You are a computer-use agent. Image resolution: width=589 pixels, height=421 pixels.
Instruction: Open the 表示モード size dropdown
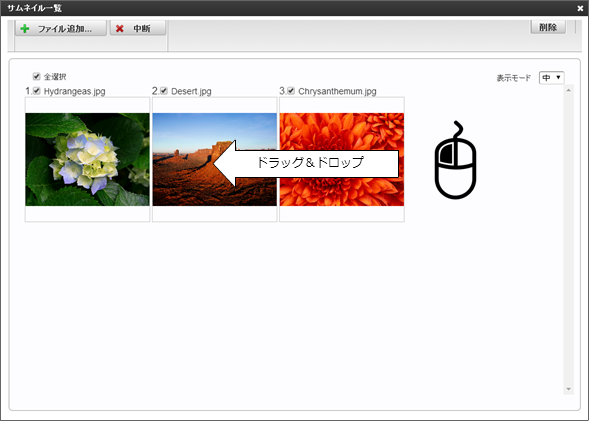pos(551,77)
